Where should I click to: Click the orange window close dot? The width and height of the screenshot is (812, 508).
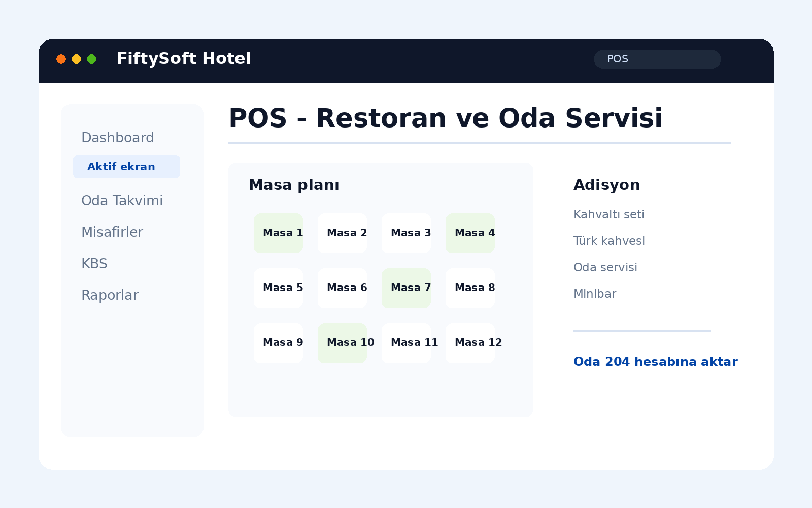(x=61, y=59)
